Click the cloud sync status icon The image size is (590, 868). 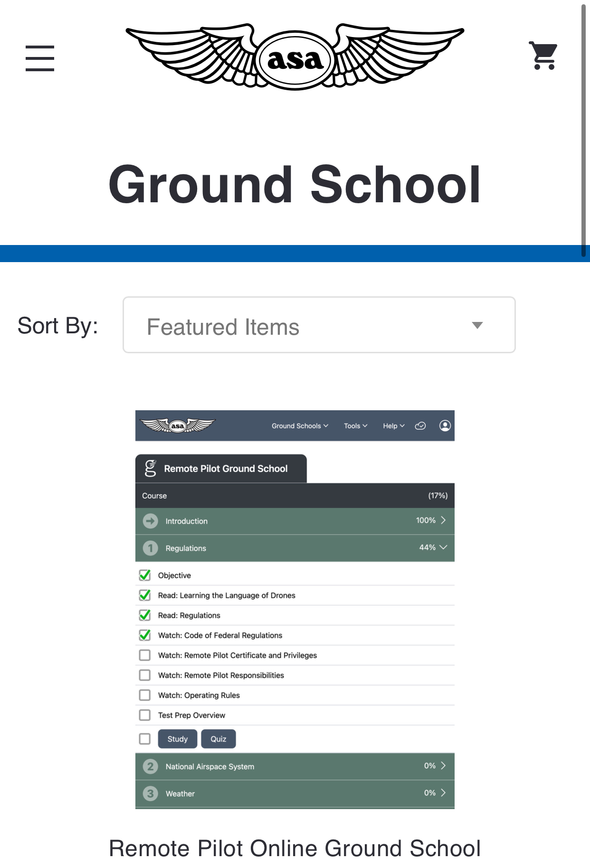pyautogui.click(x=420, y=426)
